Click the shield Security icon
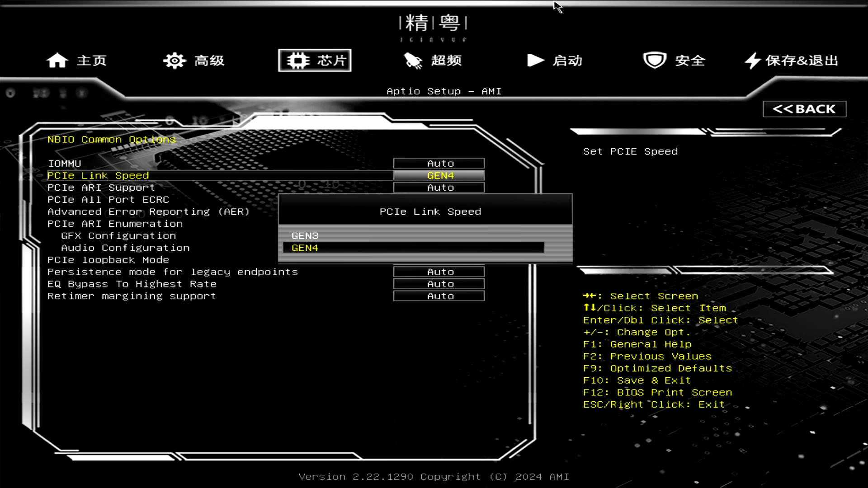868x488 pixels. coord(655,61)
